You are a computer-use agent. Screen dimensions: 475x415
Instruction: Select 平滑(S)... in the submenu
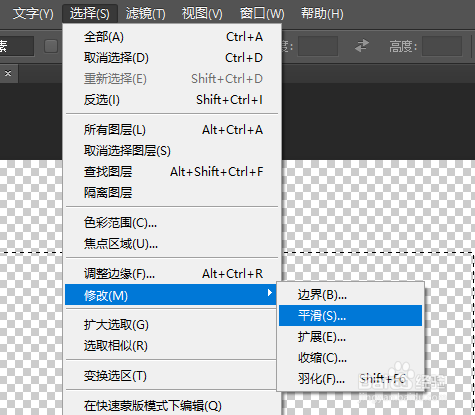(350, 315)
